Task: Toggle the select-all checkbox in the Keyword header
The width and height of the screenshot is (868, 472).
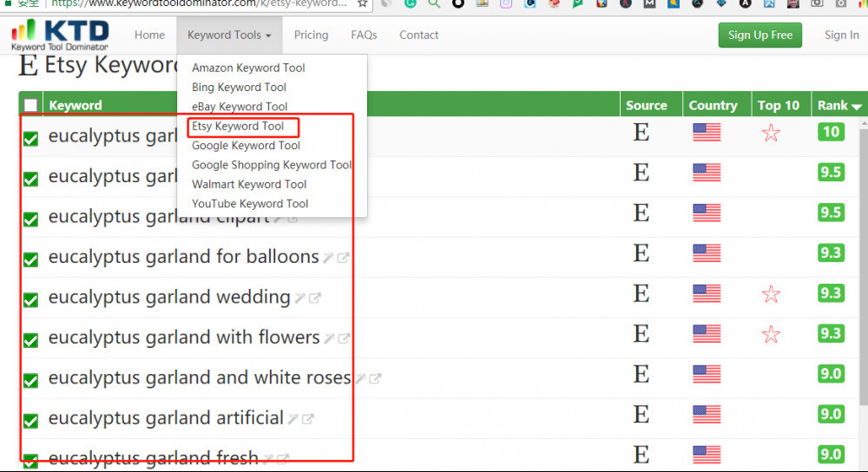Action: pyautogui.click(x=30, y=105)
